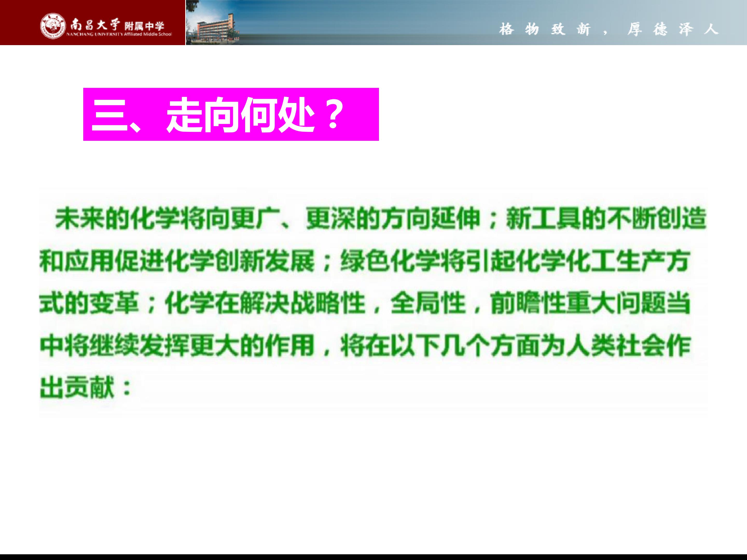Click the green line starting 和应用促进化学创新发展
Image resolution: width=747 pixels, height=560 pixels.
[x=364, y=261]
